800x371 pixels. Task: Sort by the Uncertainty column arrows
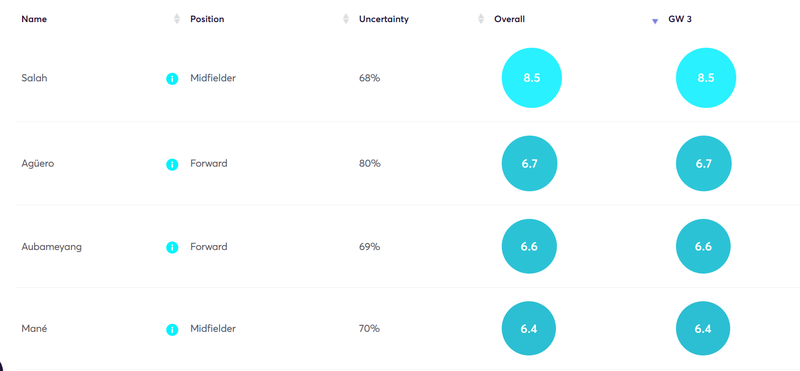tap(481, 19)
